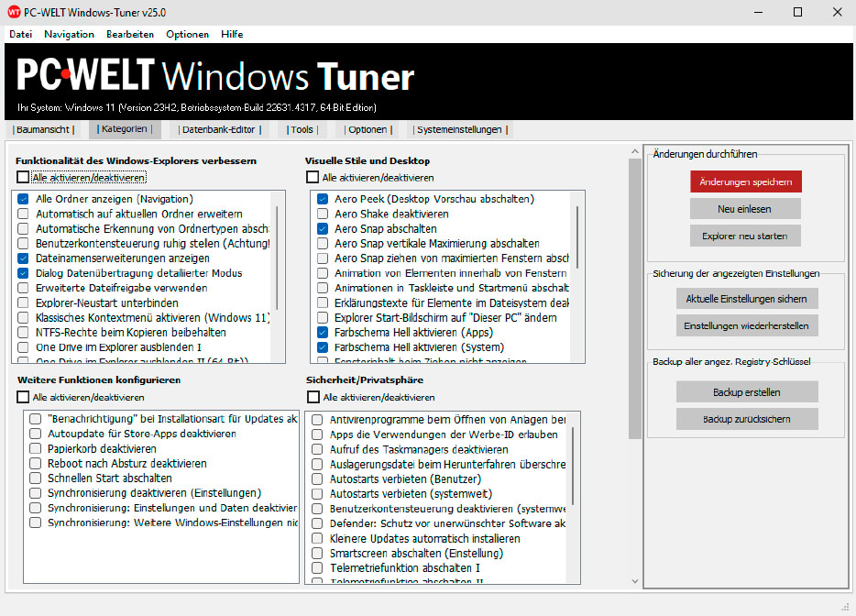
Task: Click Explorer neu starten button
Action: click(x=744, y=236)
